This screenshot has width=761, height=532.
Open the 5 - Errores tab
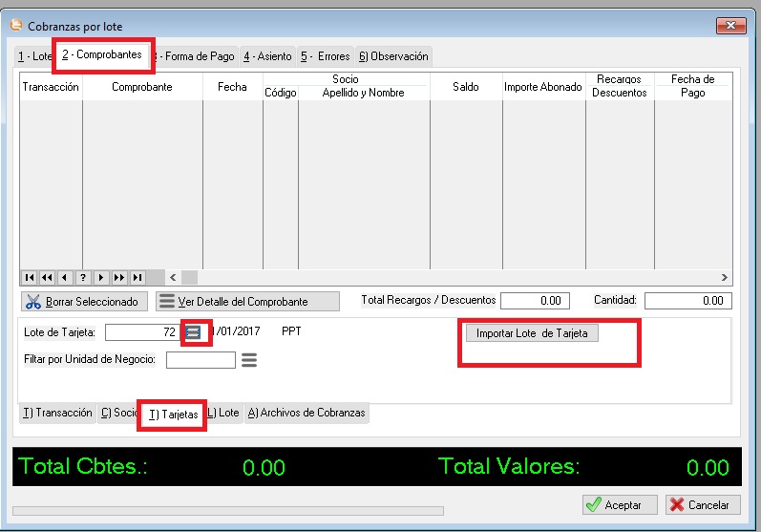pos(325,56)
